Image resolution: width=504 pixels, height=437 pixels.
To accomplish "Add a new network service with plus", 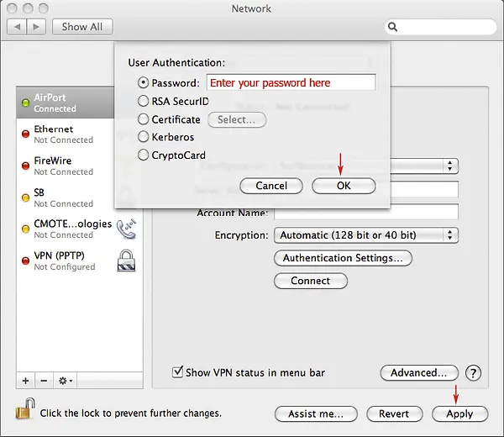I will (26, 381).
